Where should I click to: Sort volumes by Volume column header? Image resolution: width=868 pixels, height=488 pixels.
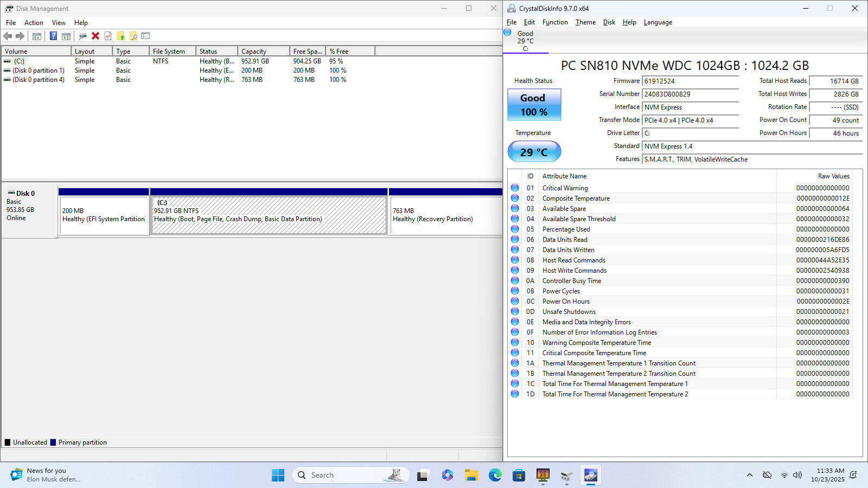coord(36,51)
